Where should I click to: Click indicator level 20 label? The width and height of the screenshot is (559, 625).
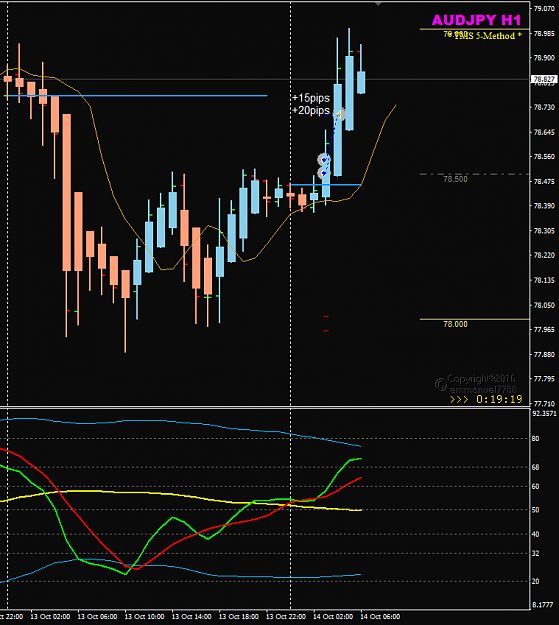pyautogui.click(x=535, y=581)
